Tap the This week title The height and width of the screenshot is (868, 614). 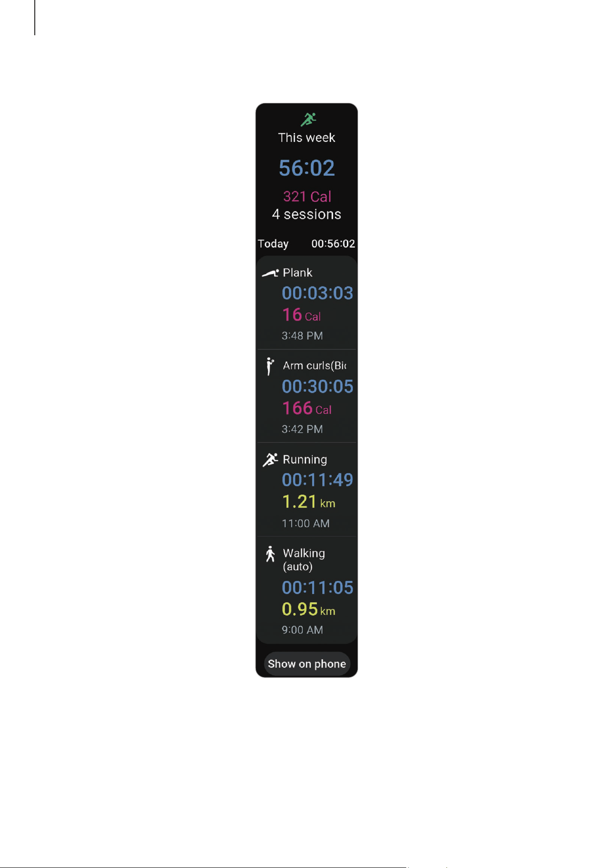(x=307, y=138)
